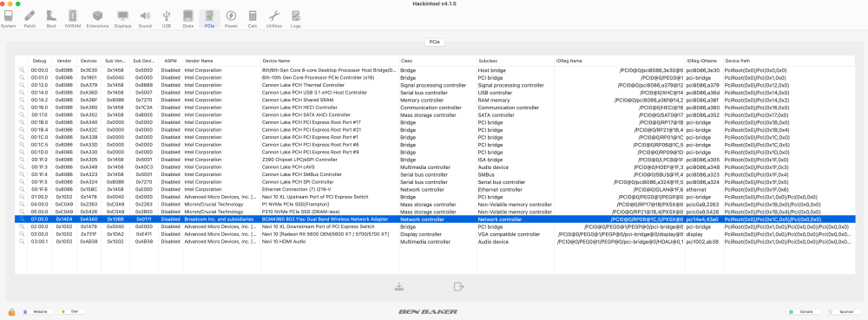Viewport: 868px width, 320px height.
Task: Click the Donate button
Action: 805,311
